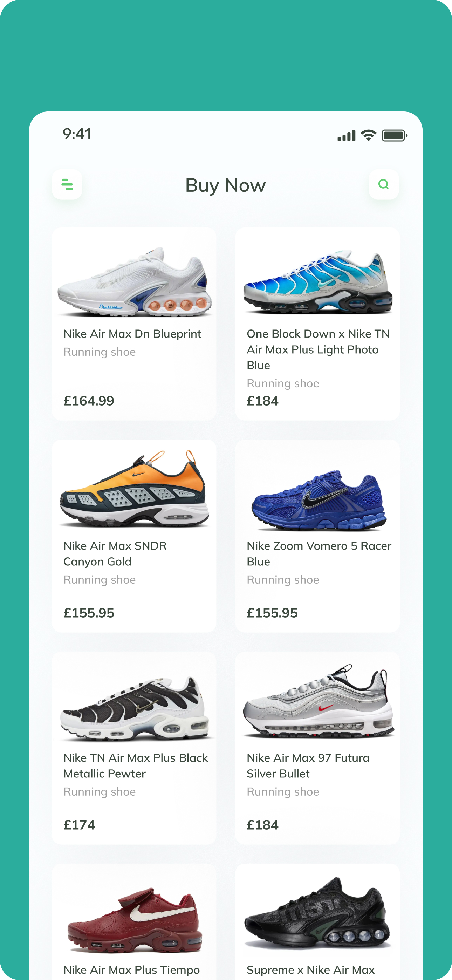Tap the Buy Now page heading
This screenshot has width=452, height=980.
click(226, 185)
